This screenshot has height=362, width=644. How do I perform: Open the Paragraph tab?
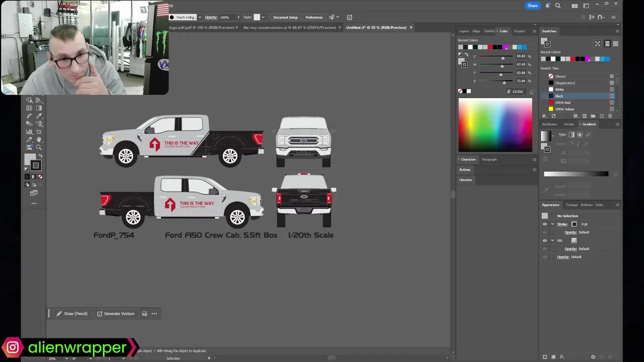[x=489, y=159]
